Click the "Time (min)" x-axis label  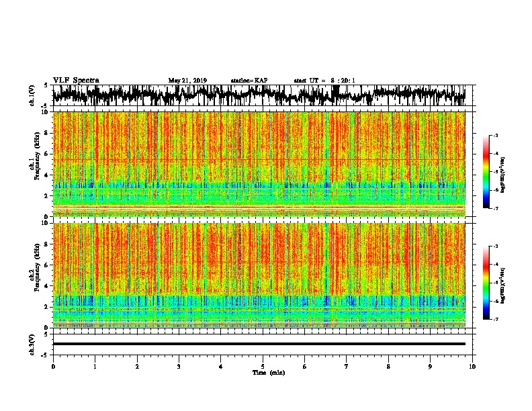pos(269,373)
